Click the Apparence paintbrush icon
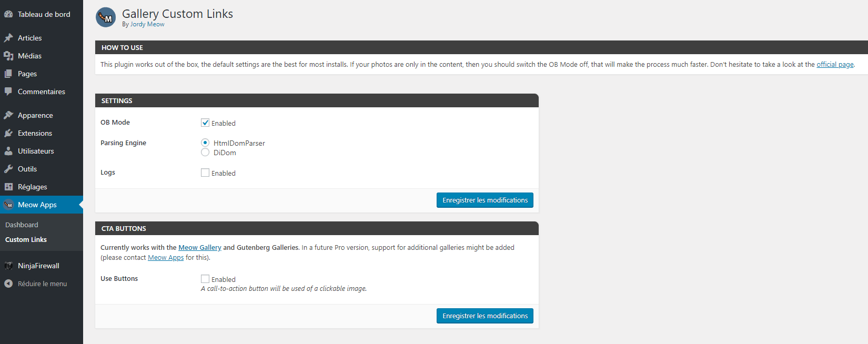 click(8, 115)
